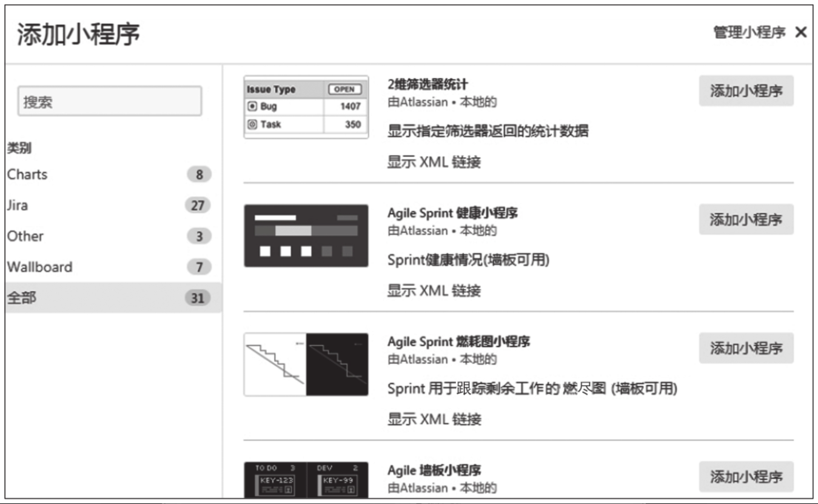Add the Agile Sprint 燃耗图小程序 gadget
818x504 pixels.
[x=746, y=348]
